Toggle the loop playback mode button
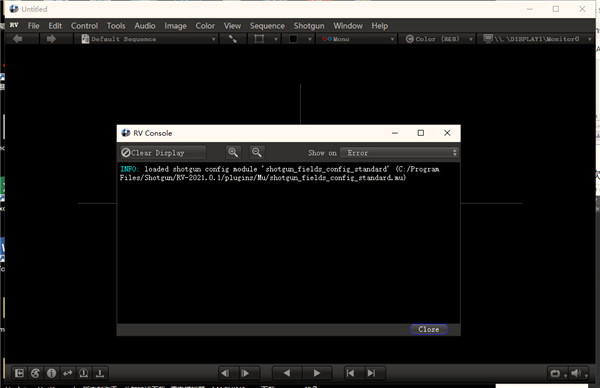Screen dimensions: 600x388 point(555,373)
